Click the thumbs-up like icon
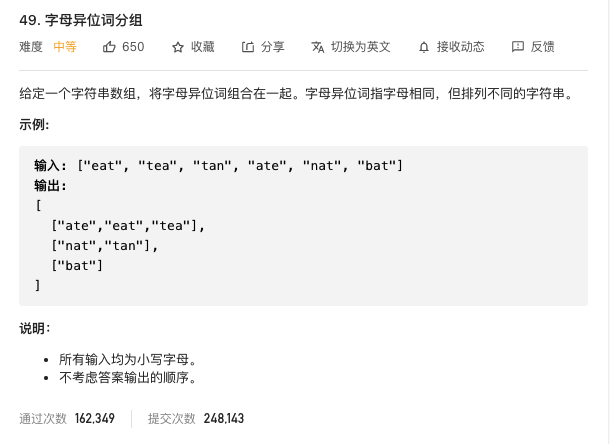This screenshot has width=610, height=444. click(110, 47)
